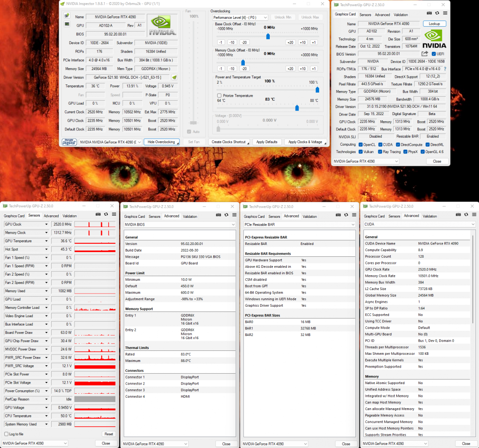The height and width of the screenshot is (448, 479).
Task: Click the Memory Clock Offset slider handle
Action: click(243, 63)
